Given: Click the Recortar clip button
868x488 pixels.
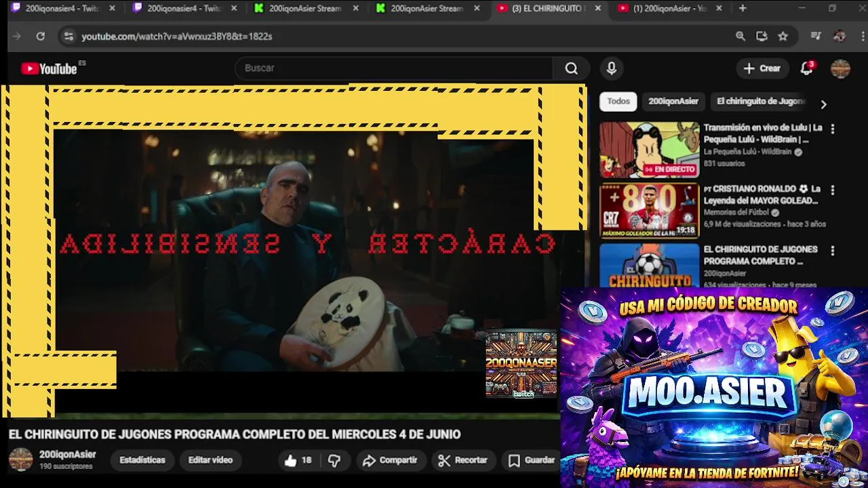Looking at the screenshot, I should point(463,460).
